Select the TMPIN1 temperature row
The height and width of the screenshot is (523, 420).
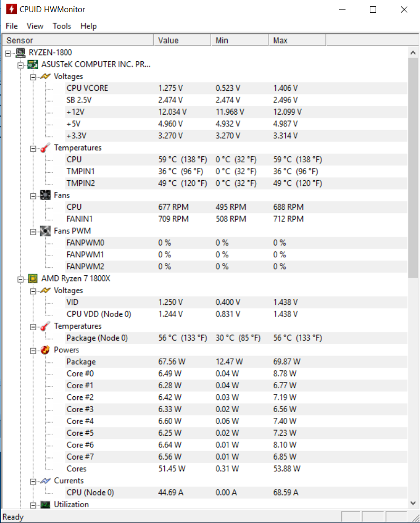236,172
